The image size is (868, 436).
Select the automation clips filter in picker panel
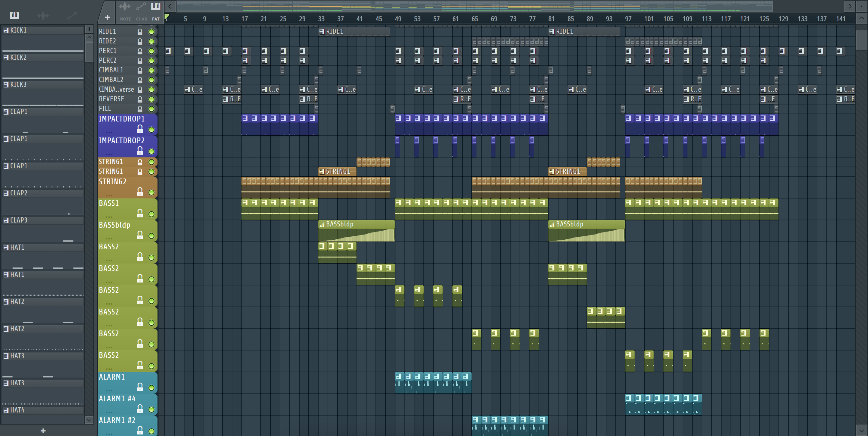[72, 15]
